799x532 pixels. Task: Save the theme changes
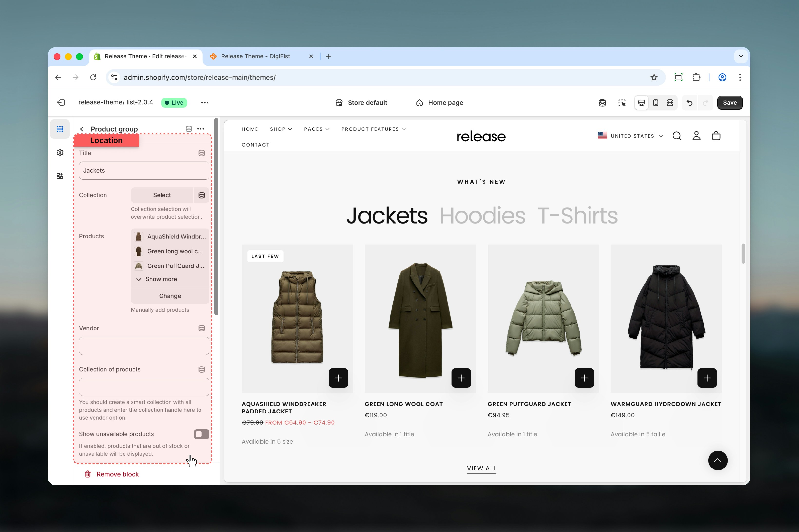click(x=729, y=102)
